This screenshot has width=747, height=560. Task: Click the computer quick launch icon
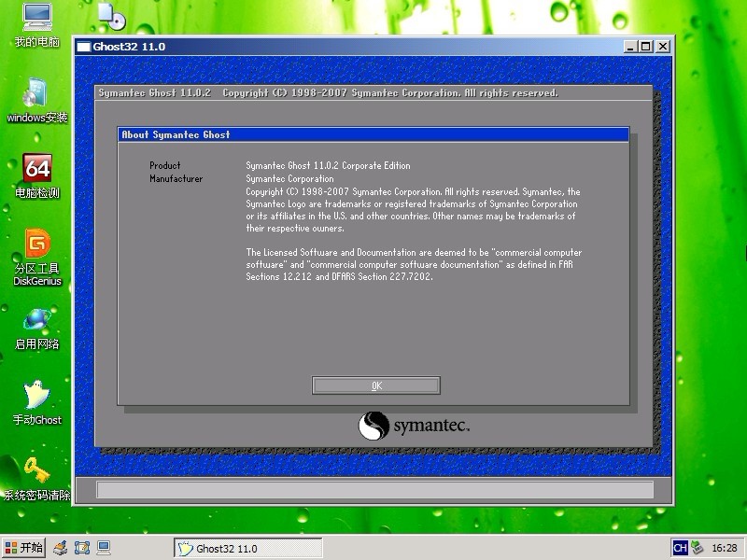click(104, 548)
